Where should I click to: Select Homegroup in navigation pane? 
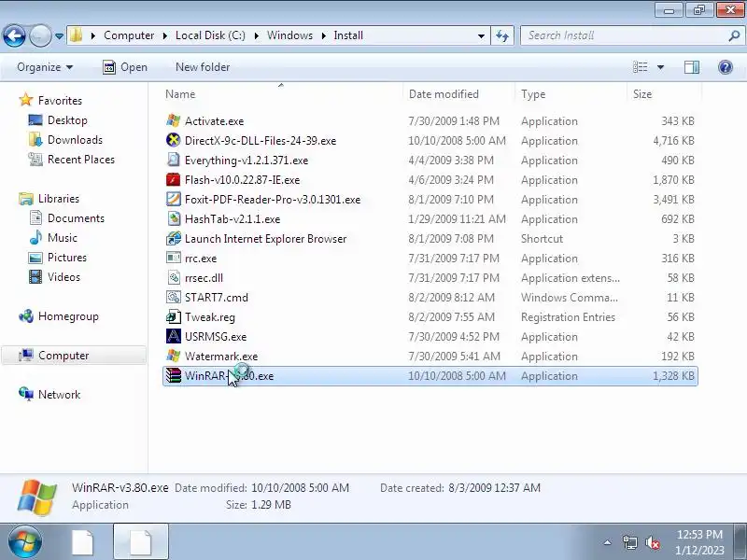[68, 316]
